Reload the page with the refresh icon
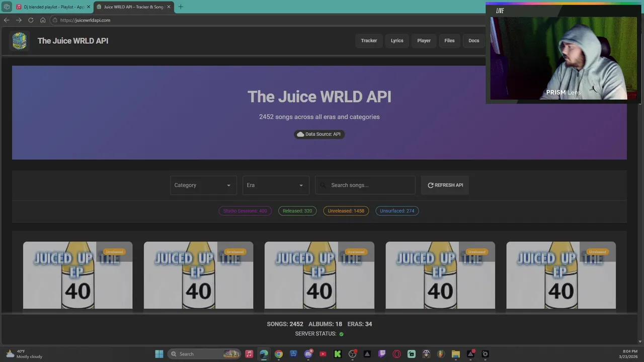This screenshot has height=362, width=644. (31, 20)
